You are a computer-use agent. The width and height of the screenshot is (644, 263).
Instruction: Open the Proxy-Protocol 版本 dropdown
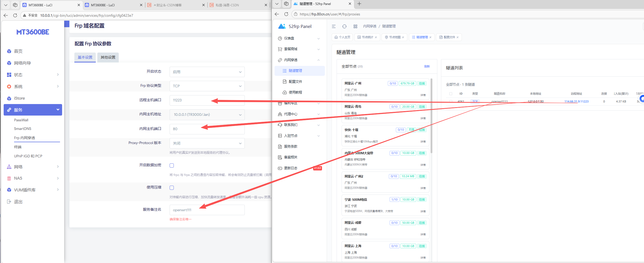pos(207,143)
